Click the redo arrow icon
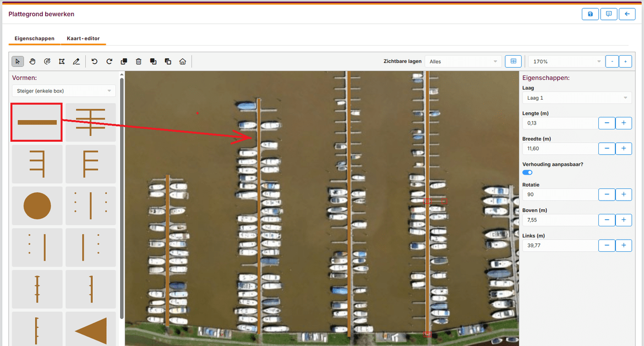The width and height of the screenshot is (644, 346). pyautogui.click(x=109, y=62)
